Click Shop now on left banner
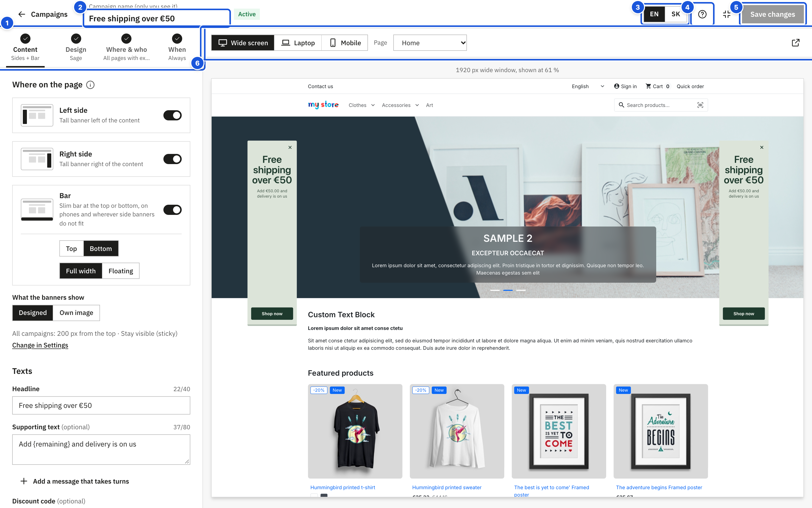 click(x=272, y=313)
